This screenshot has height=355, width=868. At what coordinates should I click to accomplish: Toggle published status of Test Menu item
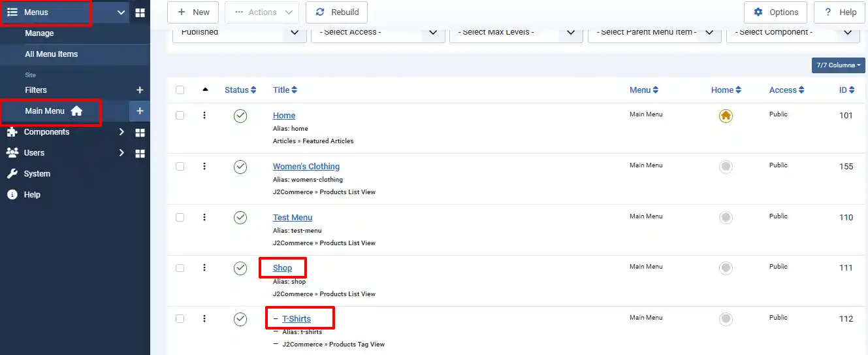coord(240,217)
